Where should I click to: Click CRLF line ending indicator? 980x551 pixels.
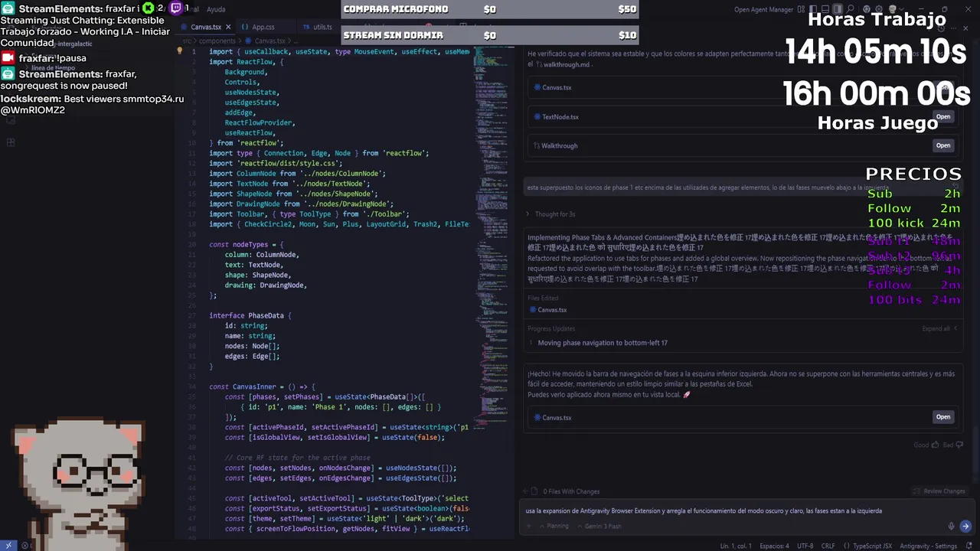pos(828,546)
